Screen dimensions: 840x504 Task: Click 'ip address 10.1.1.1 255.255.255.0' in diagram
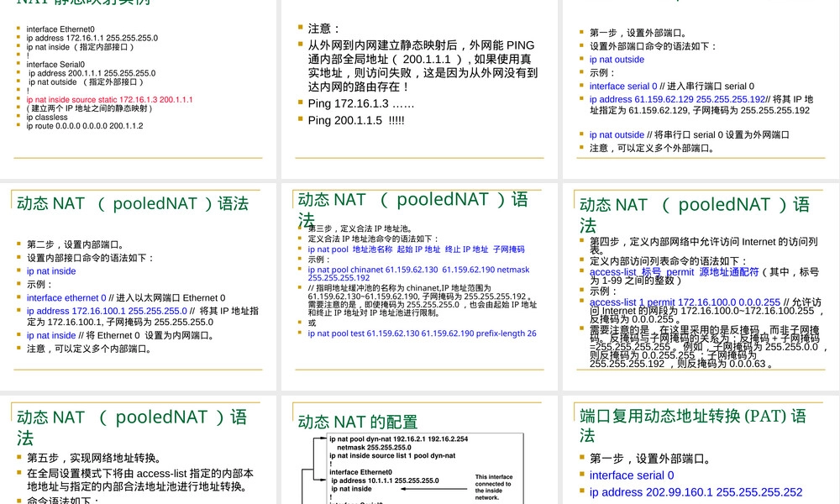pyautogui.click(x=386, y=481)
